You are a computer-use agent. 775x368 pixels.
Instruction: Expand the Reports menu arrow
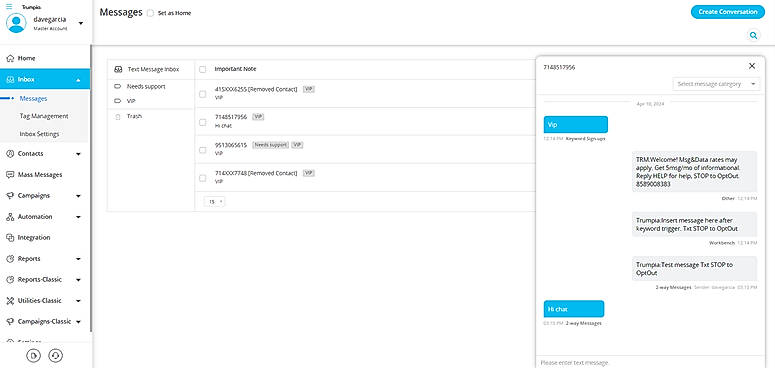coord(79,259)
